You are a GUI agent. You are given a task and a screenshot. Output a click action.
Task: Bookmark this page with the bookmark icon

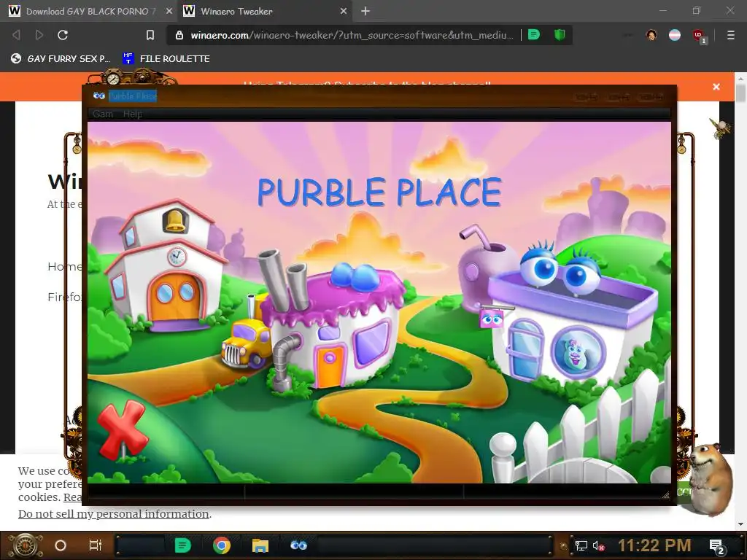coord(150,35)
